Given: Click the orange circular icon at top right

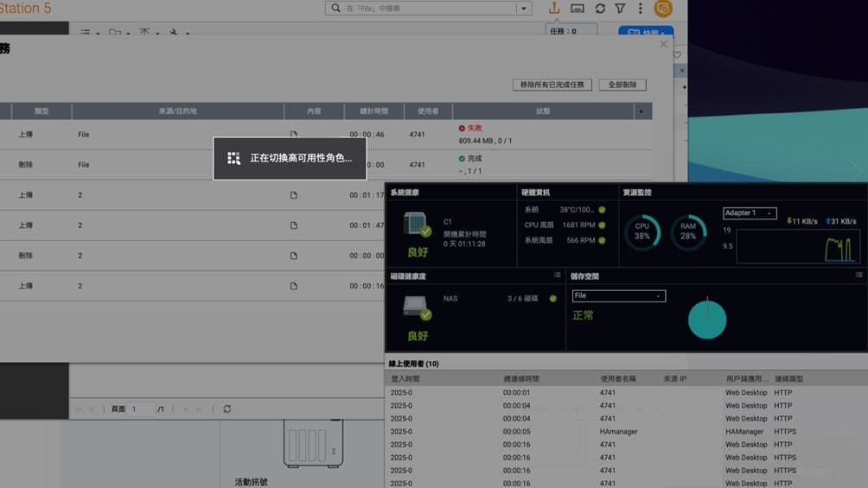Looking at the screenshot, I should coord(663,9).
